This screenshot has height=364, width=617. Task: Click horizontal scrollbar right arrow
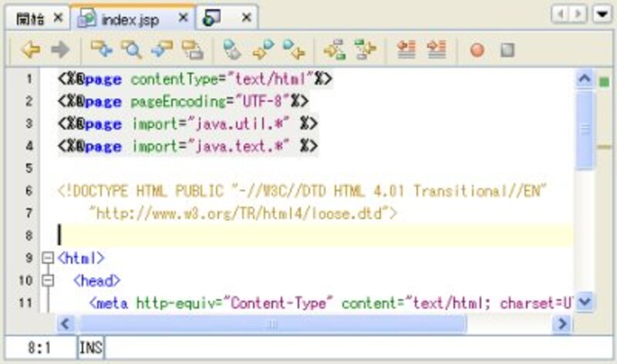click(x=561, y=325)
